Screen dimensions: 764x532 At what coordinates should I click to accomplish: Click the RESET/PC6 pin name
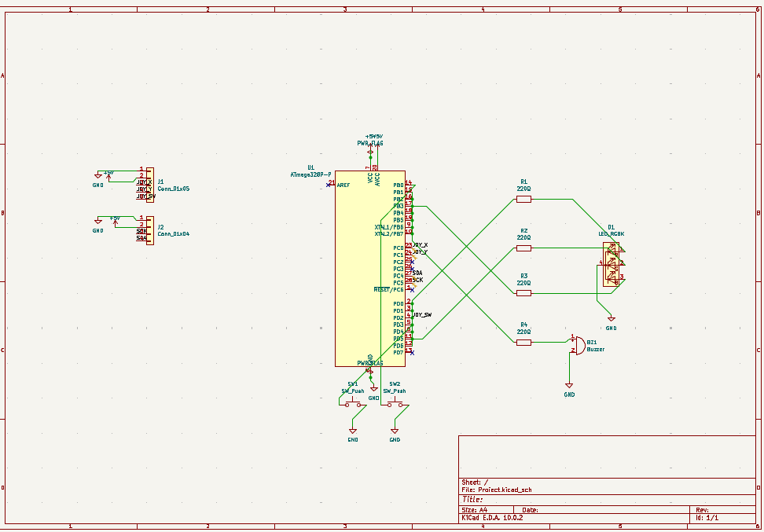(389, 290)
